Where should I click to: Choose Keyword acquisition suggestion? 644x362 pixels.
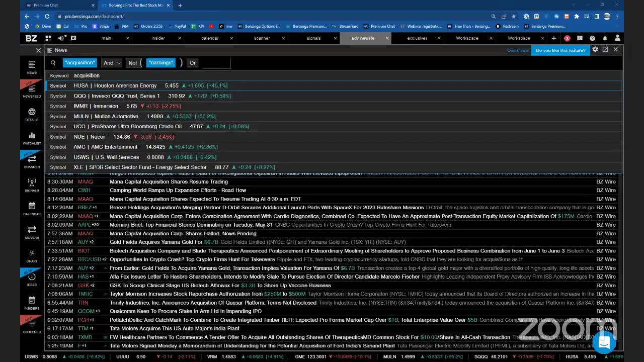click(x=334, y=75)
